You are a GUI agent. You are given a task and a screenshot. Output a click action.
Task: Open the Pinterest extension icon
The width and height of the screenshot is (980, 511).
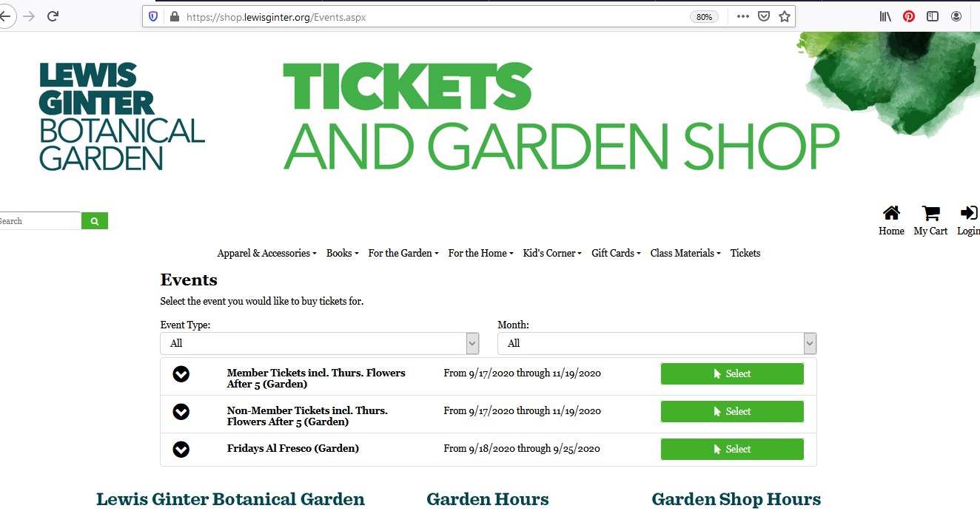(x=909, y=16)
